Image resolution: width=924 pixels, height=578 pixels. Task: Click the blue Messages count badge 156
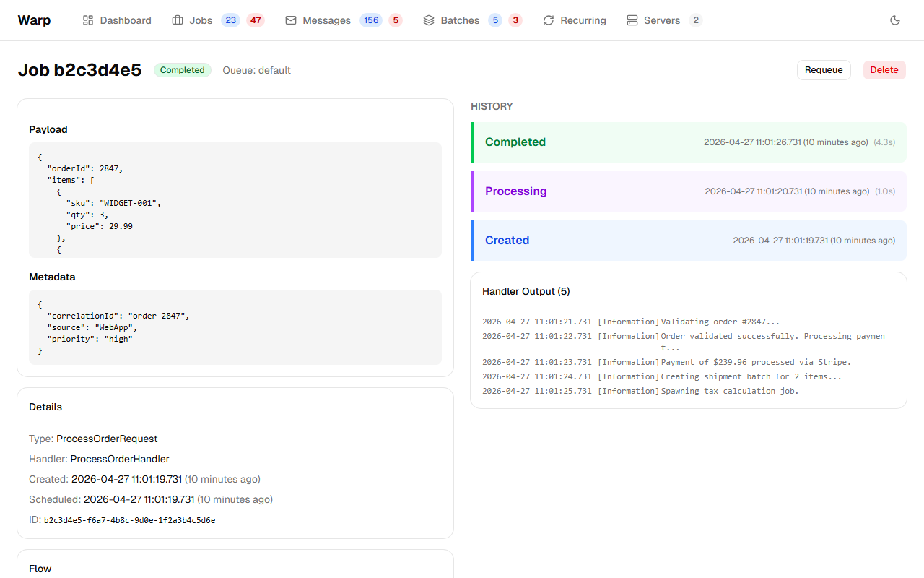coord(371,20)
